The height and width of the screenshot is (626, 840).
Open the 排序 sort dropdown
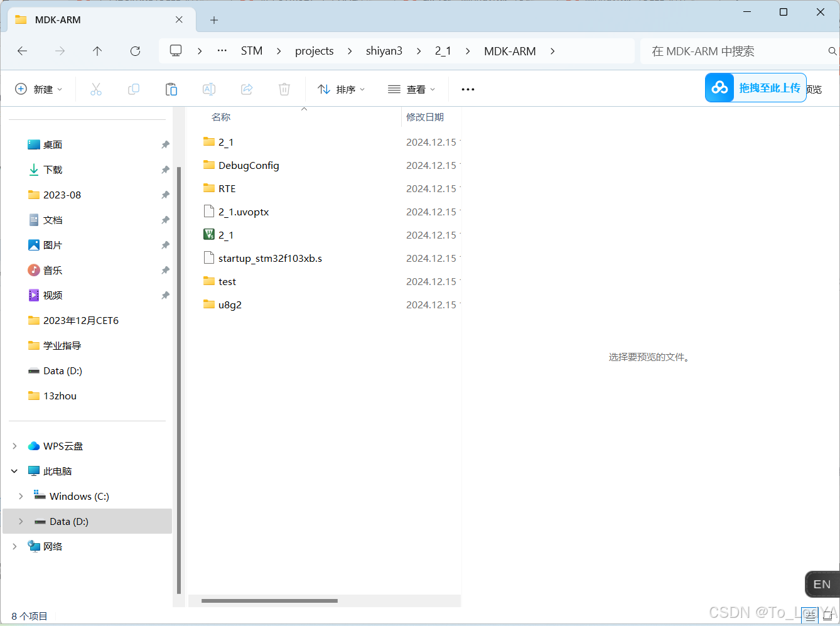tap(341, 89)
